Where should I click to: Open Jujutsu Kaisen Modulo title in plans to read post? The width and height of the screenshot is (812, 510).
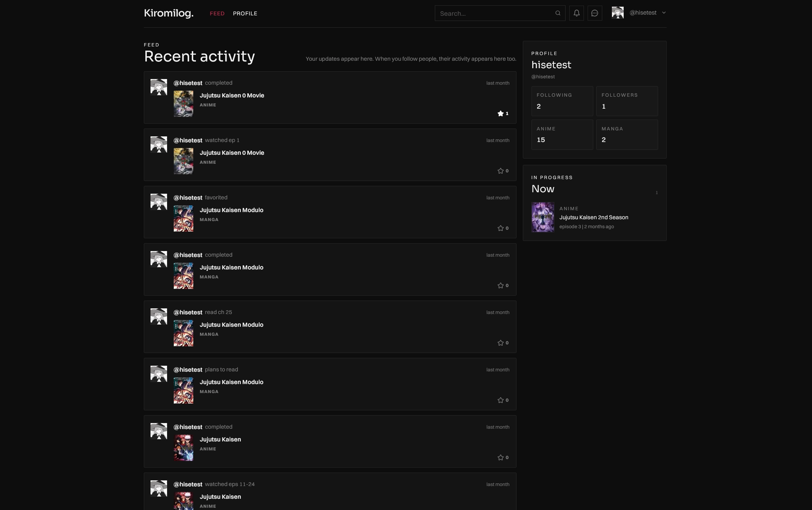coord(231,382)
